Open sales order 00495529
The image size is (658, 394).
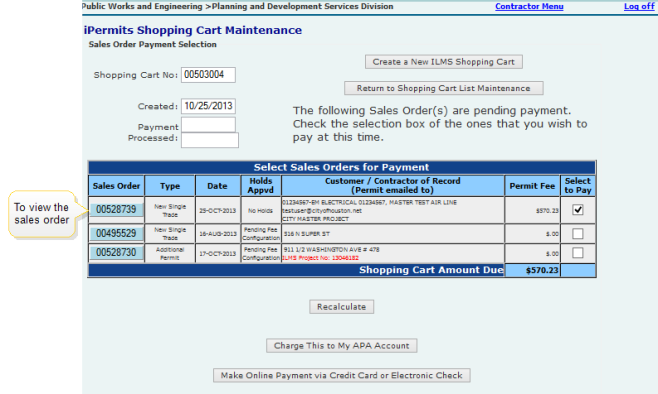tap(116, 233)
